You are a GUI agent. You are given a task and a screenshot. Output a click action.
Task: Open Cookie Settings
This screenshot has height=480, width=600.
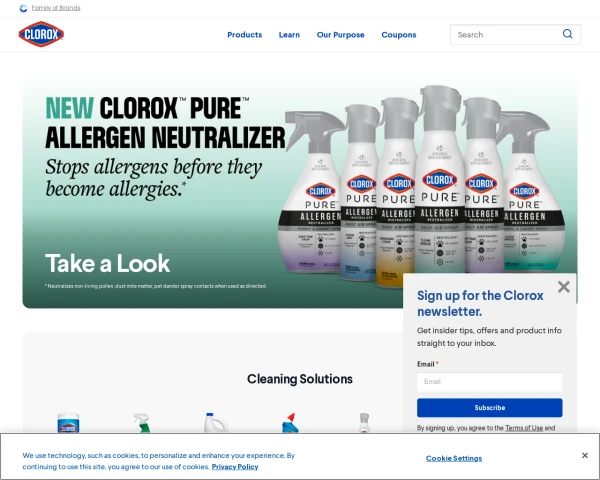[454, 458]
